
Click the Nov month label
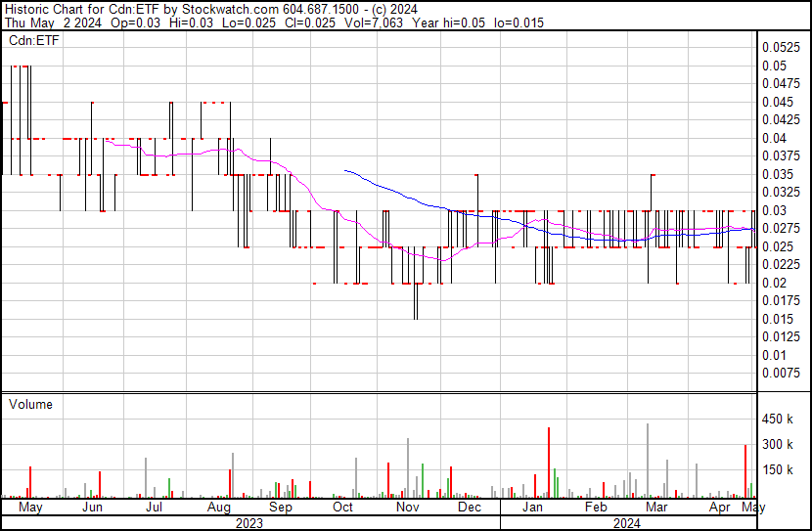tap(408, 507)
